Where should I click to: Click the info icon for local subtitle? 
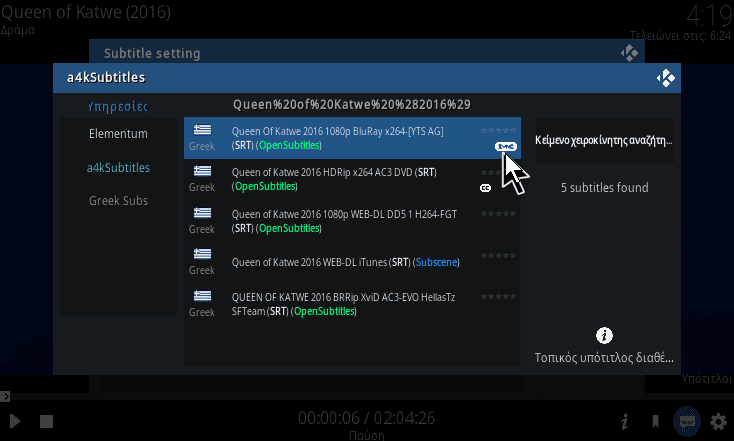(604, 336)
